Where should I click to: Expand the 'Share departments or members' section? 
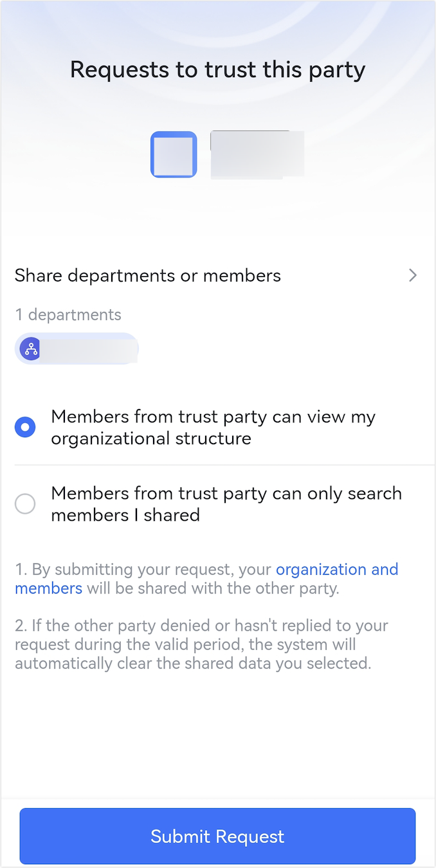coord(218,275)
